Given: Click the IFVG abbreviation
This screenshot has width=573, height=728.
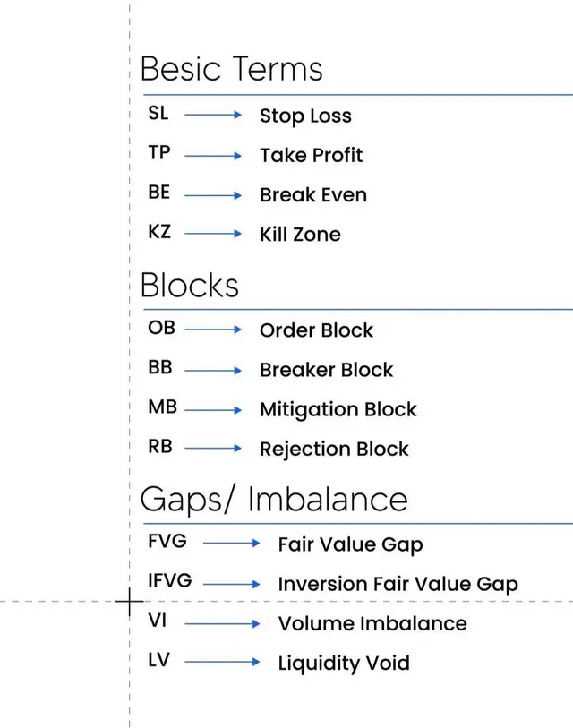Looking at the screenshot, I should click(169, 580).
